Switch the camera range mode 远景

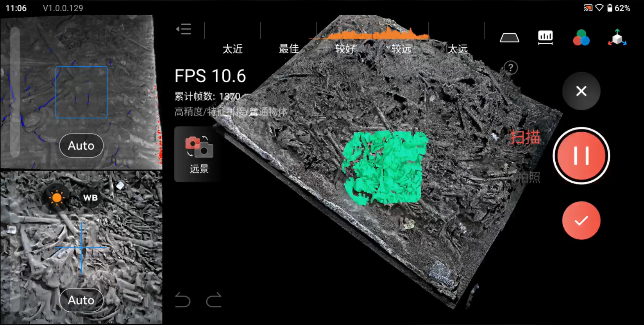[x=199, y=154]
